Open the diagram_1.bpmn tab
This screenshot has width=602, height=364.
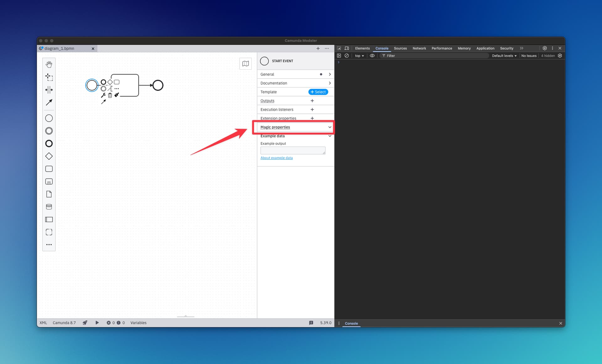60,49
